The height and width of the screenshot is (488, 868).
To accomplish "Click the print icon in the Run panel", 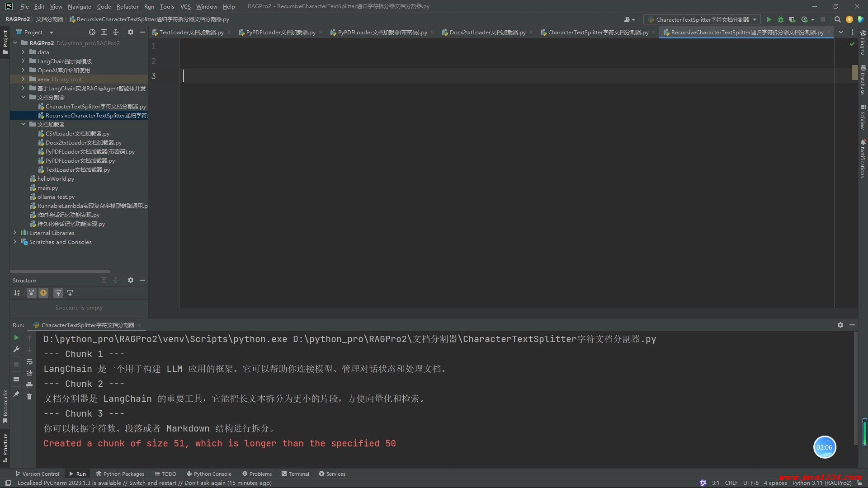I will (x=29, y=385).
